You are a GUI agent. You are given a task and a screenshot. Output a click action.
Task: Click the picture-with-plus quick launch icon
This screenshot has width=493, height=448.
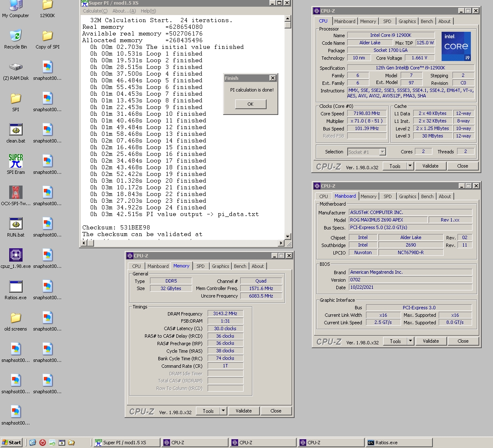pos(52,443)
